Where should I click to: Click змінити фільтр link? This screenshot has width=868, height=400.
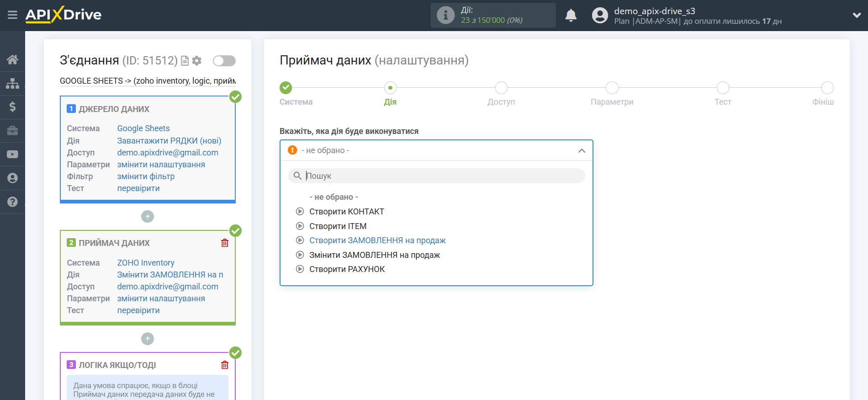click(146, 176)
